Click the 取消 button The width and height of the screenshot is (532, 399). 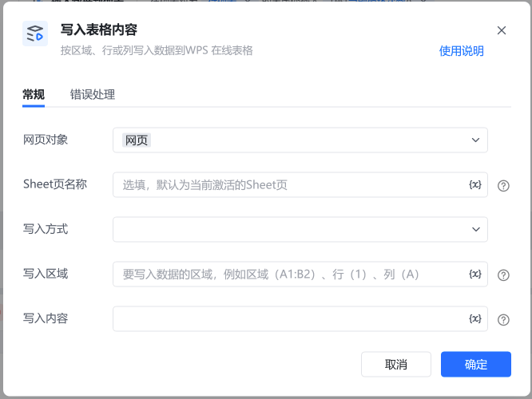[x=396, y=365]
